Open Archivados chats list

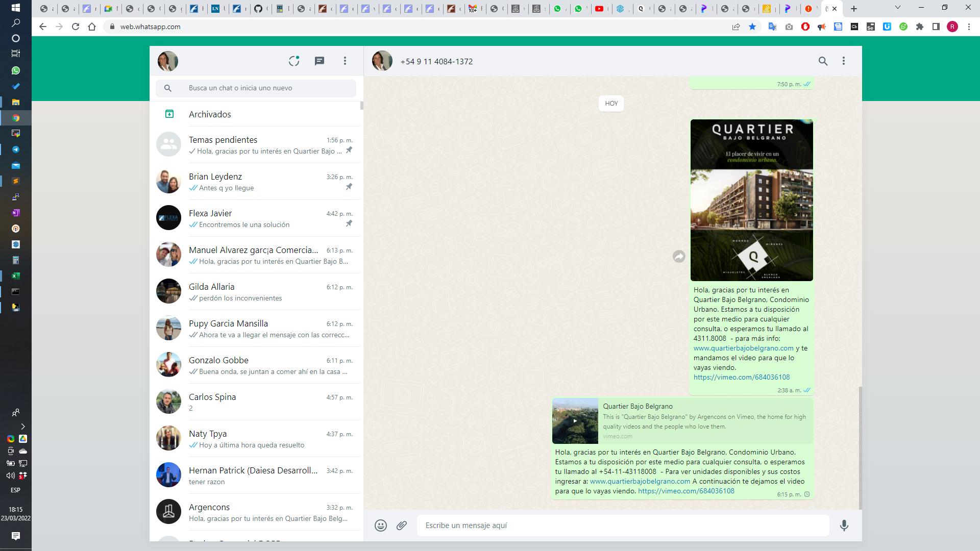point(255,114)
